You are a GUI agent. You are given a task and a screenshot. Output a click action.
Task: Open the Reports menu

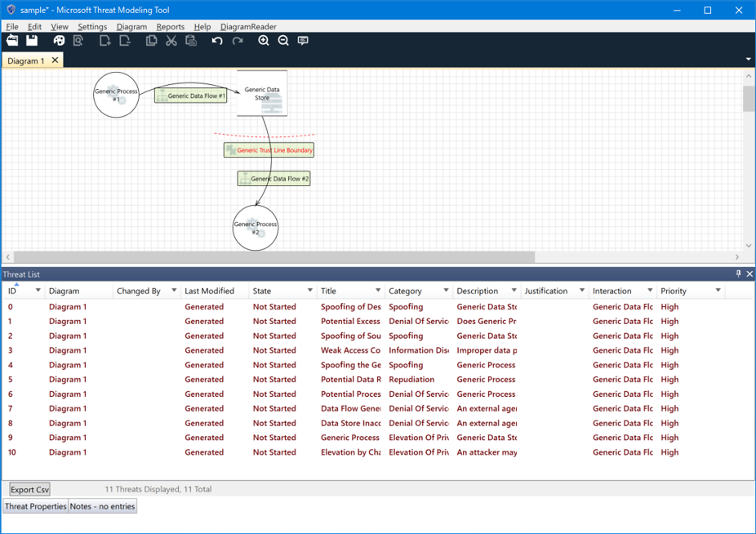pos(170,26)
